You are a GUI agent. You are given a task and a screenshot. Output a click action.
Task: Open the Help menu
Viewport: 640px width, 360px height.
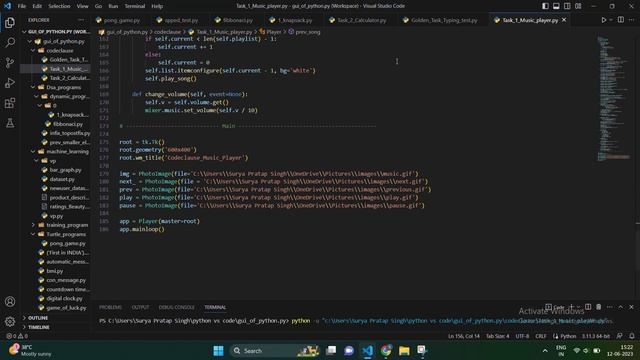pyautogui.click(x=157, y=6)
